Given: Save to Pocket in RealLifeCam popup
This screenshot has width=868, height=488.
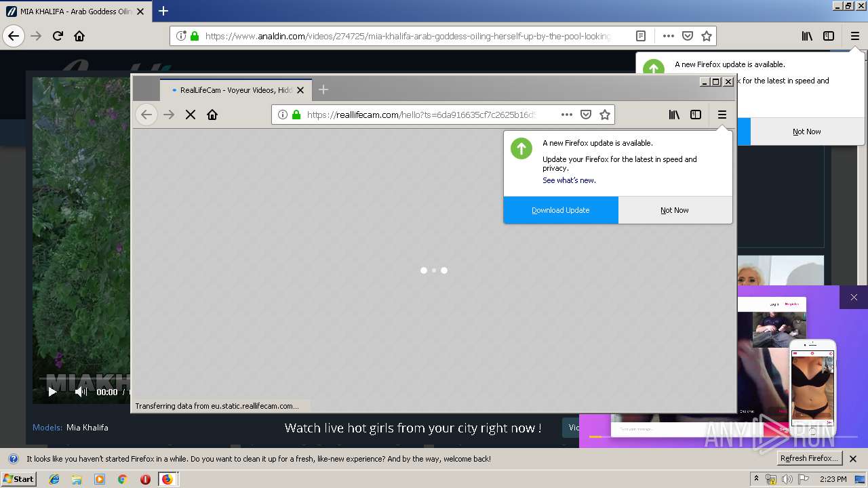Looking at the screenshot, I should tap(586, 115).
